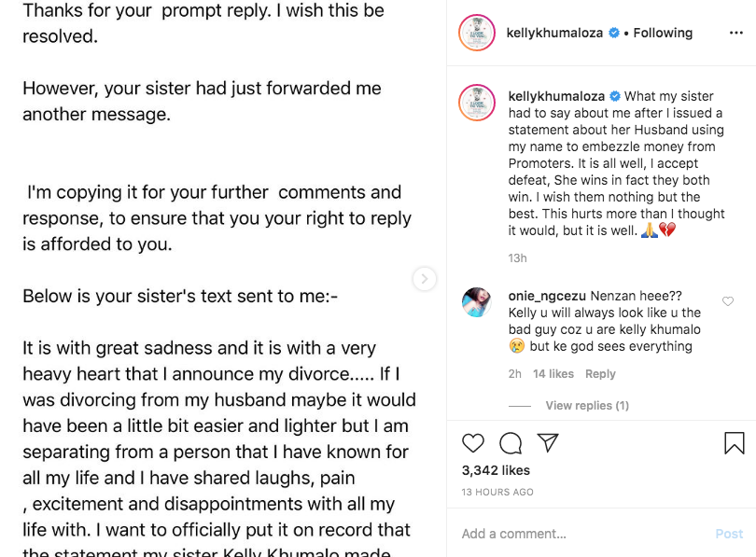Screen dimensions: 756x557
Task: Like the post with the heart icon
Action: pyautogui.click(x=473, y=443)
